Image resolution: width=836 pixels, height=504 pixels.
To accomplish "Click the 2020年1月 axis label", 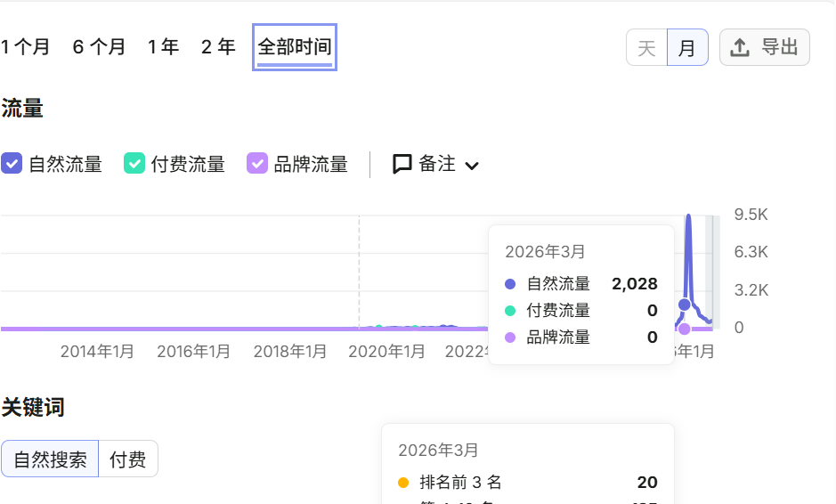I will 386,352.
